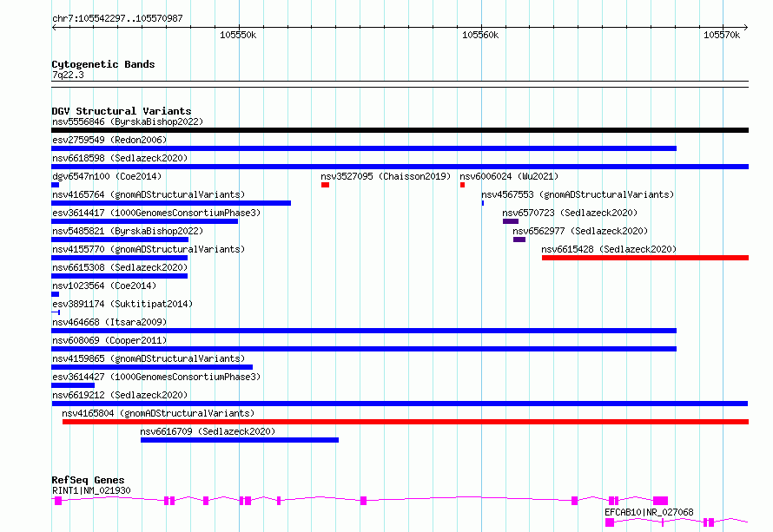This screenshot has height=532, width=773.
Task: Click the nsv5556846 (ByrskaBishop2022) black variant bar
Action: (400, 130)
